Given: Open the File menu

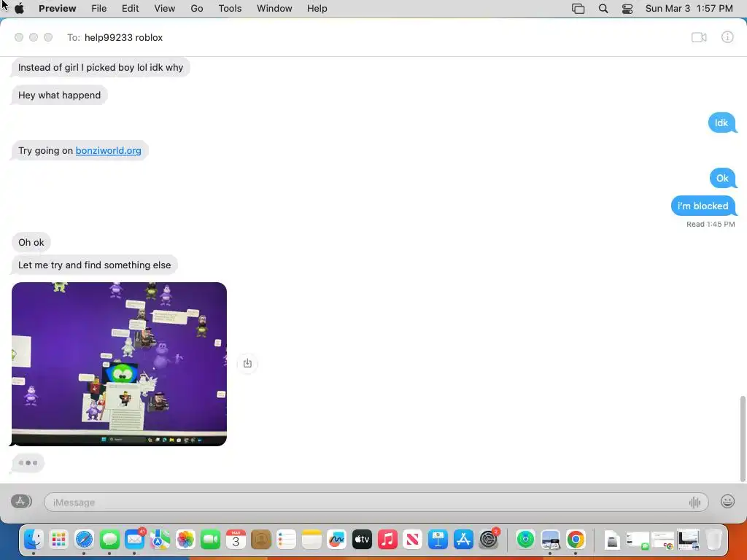Looking at the screenshot, I should coord(98,9).
